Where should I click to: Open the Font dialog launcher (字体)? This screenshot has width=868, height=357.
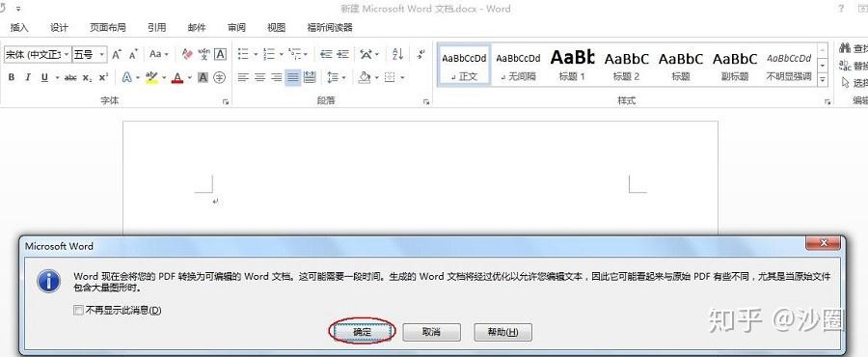coord(226,102)
